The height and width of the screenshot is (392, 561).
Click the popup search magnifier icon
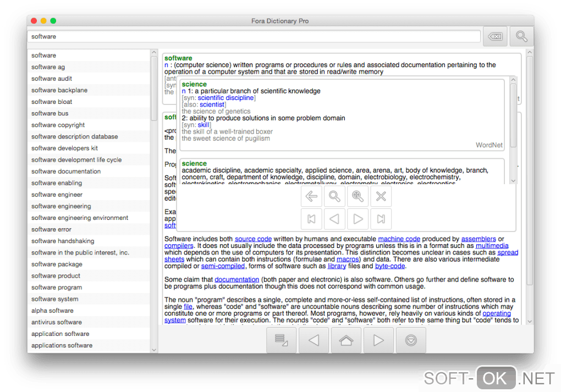click(334, 196)
